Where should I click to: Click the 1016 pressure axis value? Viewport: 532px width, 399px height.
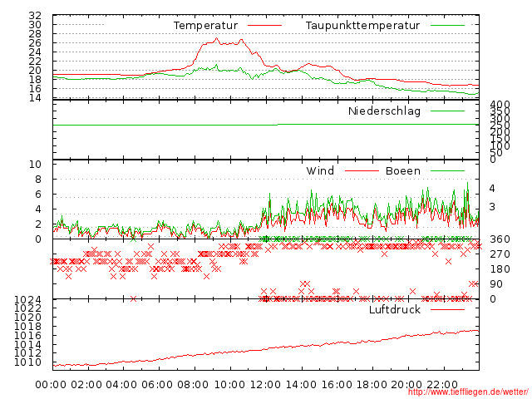27,335
